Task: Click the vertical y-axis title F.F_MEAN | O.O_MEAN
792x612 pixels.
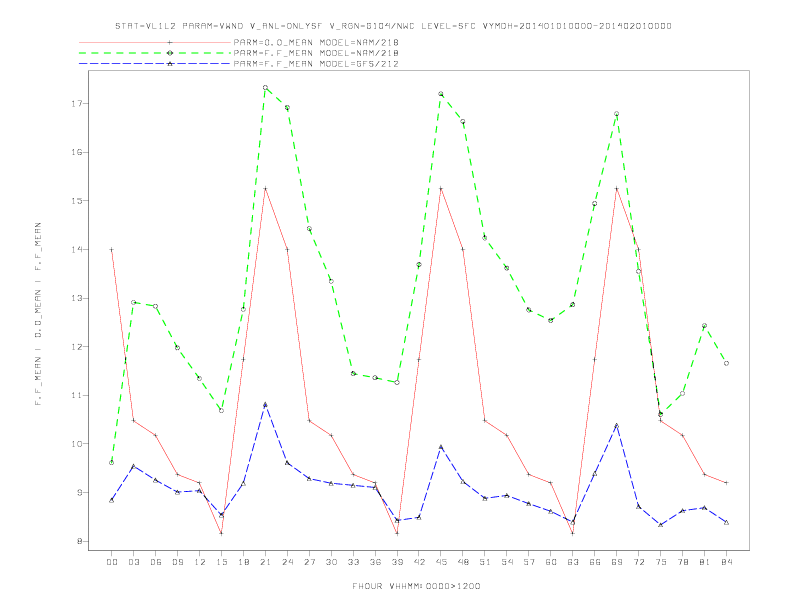Action: (38, 314)
